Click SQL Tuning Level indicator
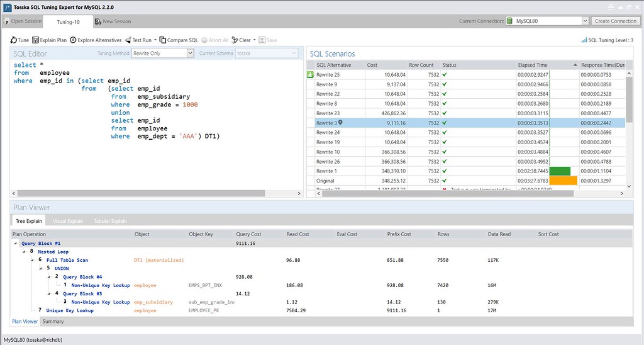The image size is (644, 345). [x=607, y=40]
